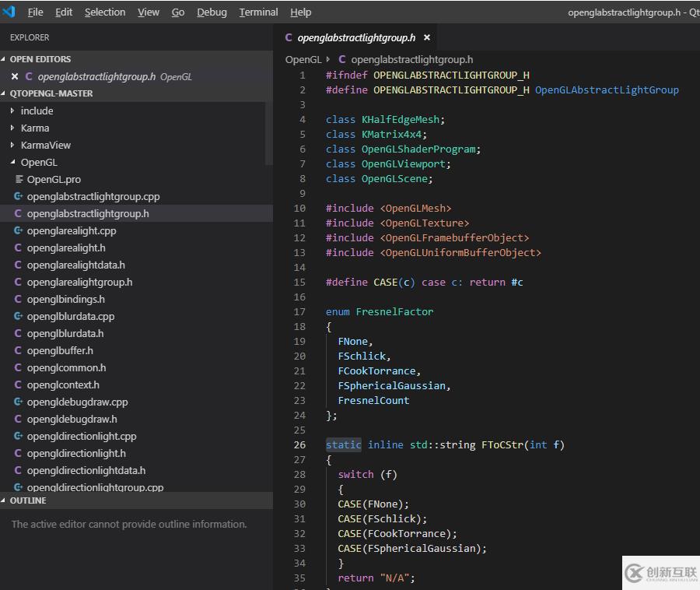Viewport: 700px width, 590px height.
Task: Open openglarealight.h file
Action: [66, 248]
